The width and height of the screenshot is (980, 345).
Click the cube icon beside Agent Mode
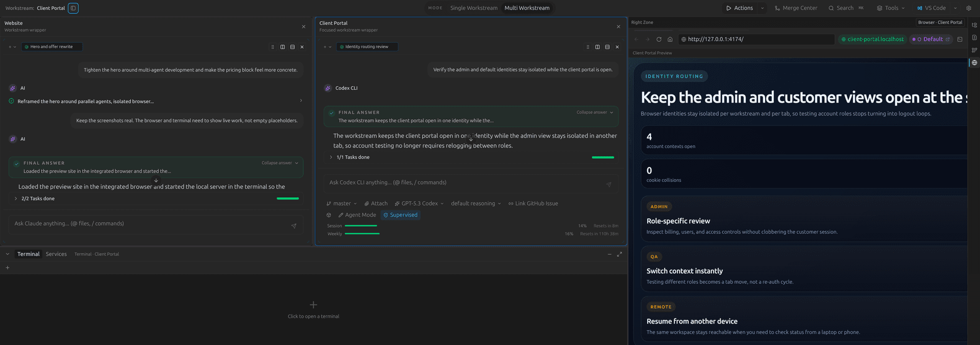[329, 215]
